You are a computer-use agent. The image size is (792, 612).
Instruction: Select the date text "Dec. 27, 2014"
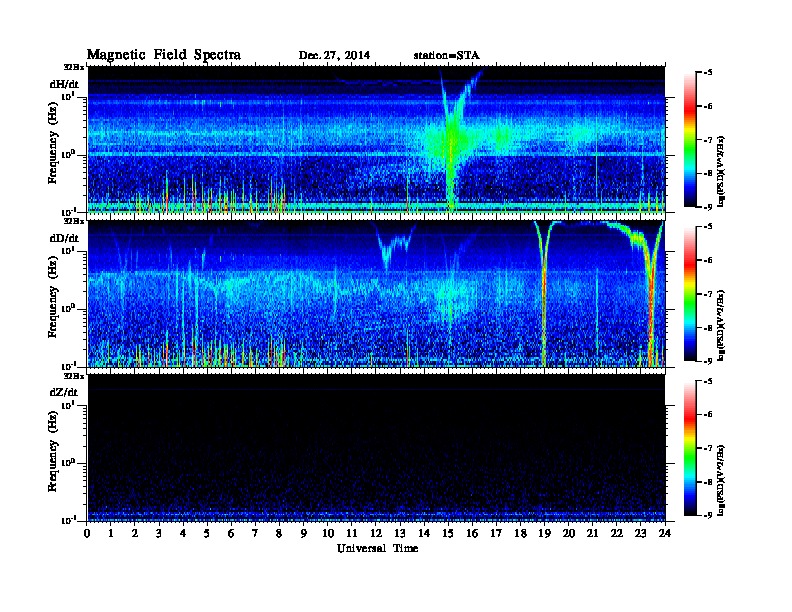coord(334,55)
